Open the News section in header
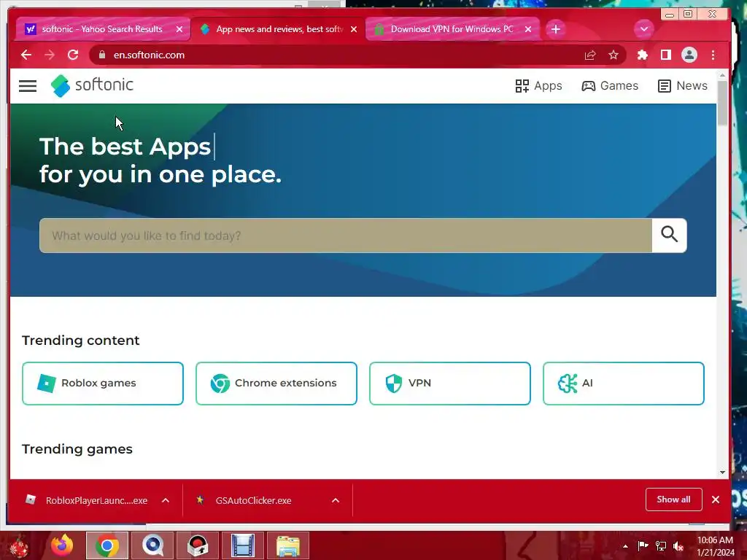The image size is (747, 560). coord(683,86)
